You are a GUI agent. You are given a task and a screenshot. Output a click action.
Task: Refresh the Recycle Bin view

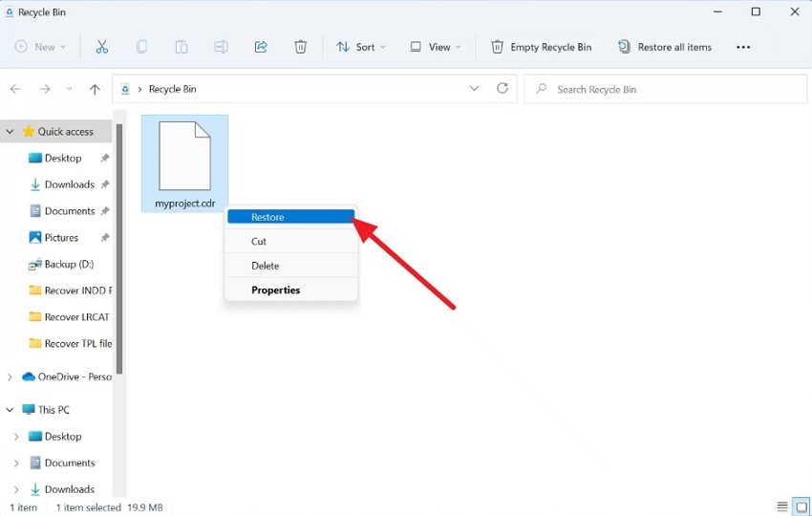pos(502,89)
